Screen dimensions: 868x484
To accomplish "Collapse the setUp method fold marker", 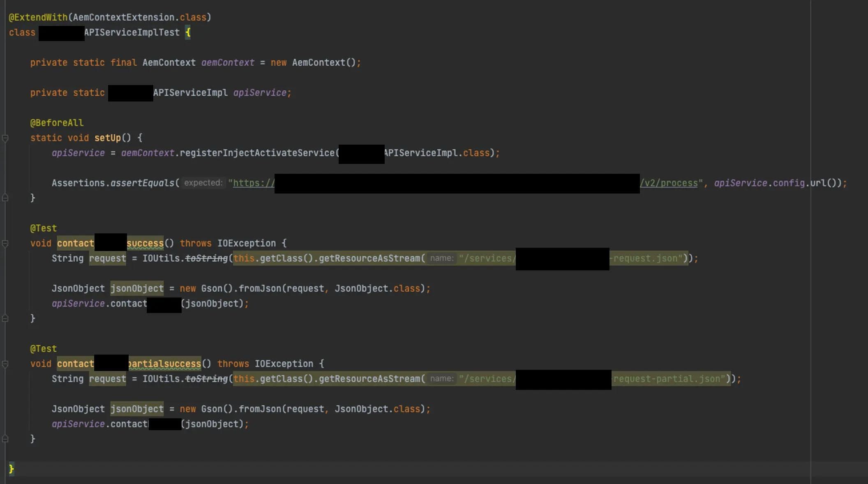I will point(5,138).
